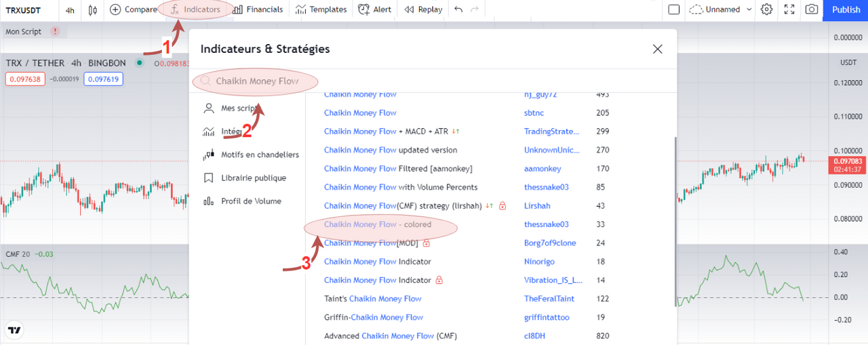Add Chaikin Money Flow[MOD] script
The height and width of the screenshot is (345, 868).
pos(371,243)
